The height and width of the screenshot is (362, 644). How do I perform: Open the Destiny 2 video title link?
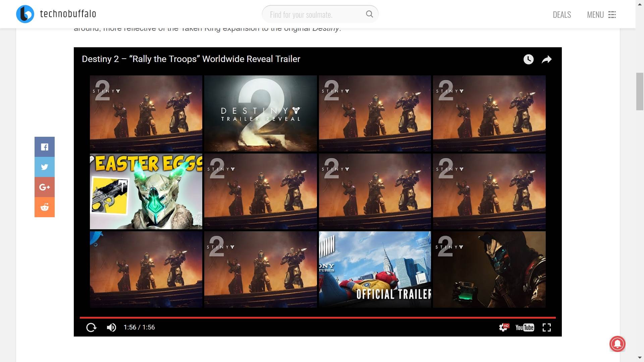click(191, 59)
